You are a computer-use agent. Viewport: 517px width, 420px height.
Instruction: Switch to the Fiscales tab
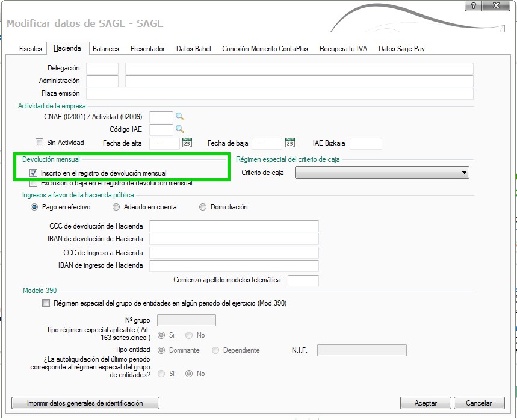(x=30, y=49)
